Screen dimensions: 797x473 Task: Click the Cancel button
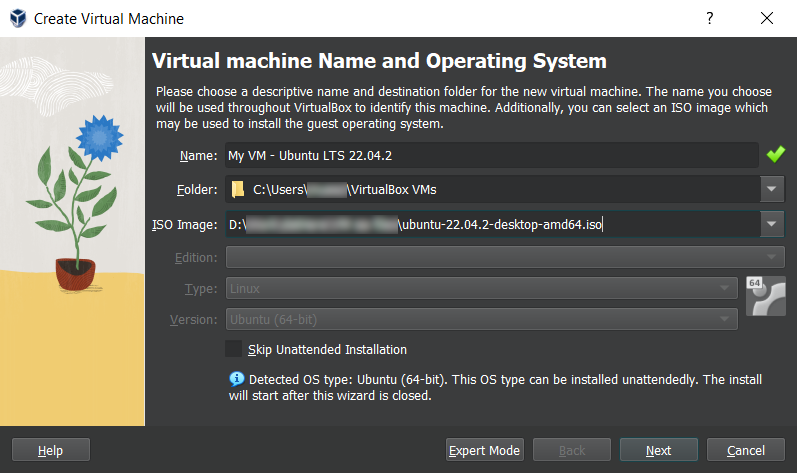point(745,451)
